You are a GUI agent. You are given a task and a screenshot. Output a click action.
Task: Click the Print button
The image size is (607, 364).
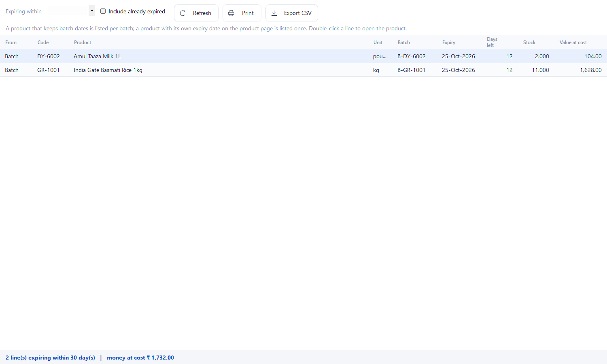242,13
